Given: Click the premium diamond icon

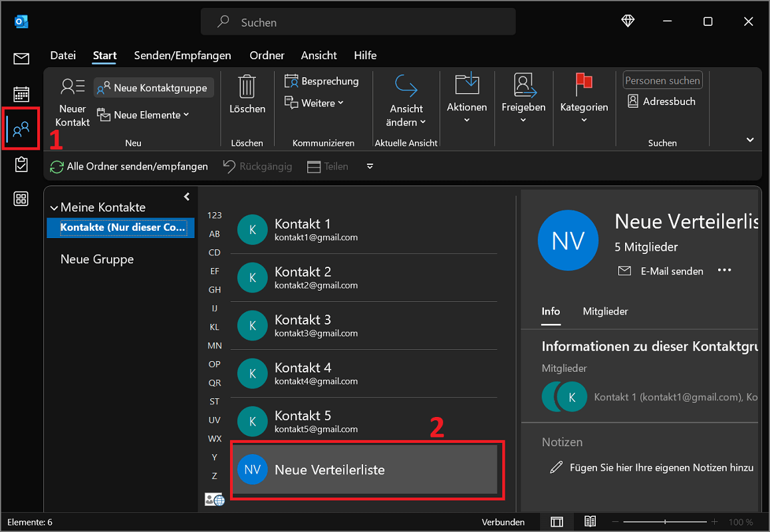Looking at the screenshot, I should [628, 21].
